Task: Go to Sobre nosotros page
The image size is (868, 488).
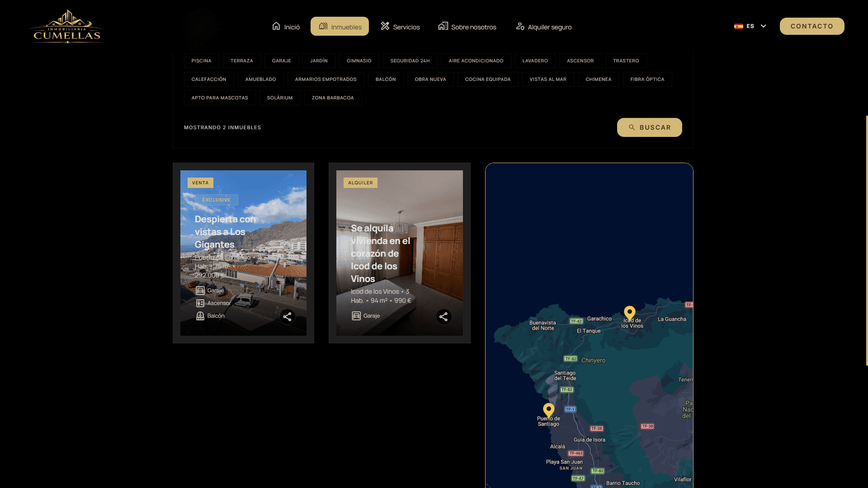Action: pyautogui.click(x=467, y=27)
